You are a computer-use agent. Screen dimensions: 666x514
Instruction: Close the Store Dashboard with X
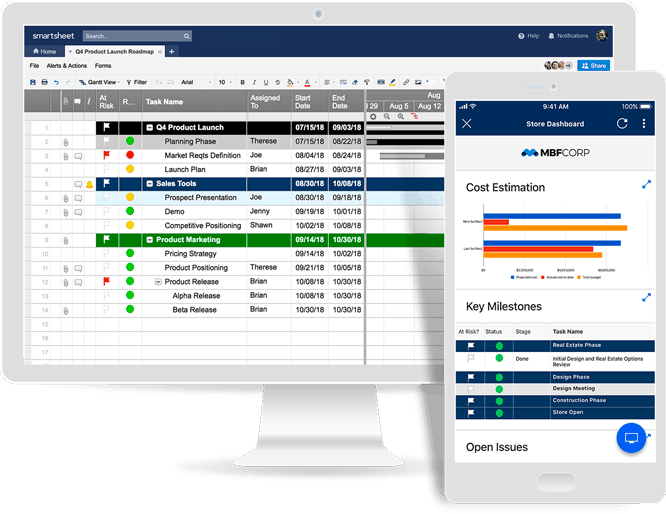[x=467, y=124]
